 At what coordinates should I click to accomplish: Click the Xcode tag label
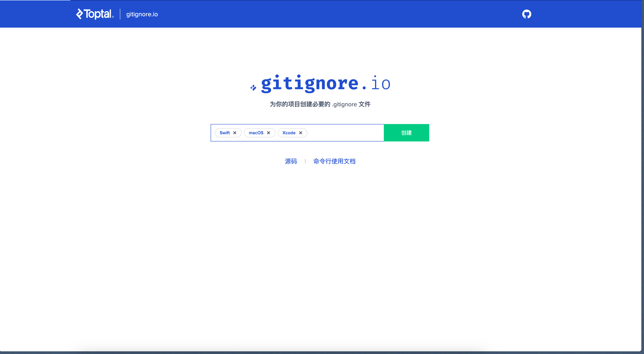(x=289, y=133)
